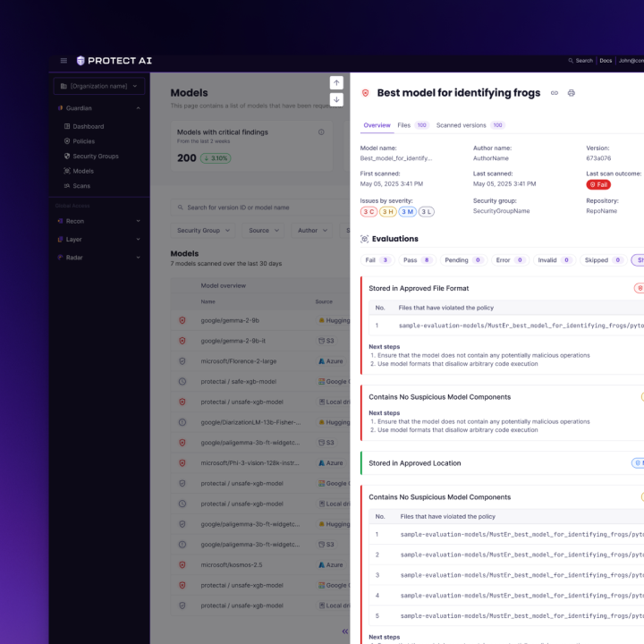644x644 pixels.
Task: Click the 3 M medium severity badge
Action: pos(408,212)
